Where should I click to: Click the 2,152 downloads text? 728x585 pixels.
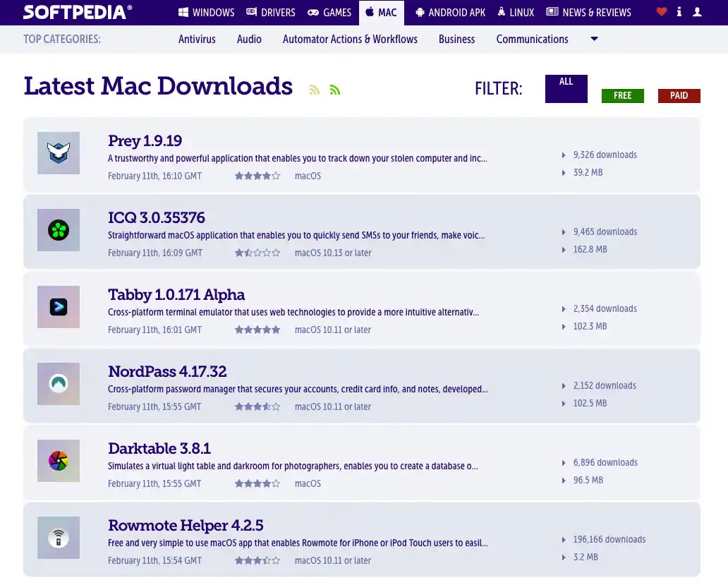[x=605, y=386]
